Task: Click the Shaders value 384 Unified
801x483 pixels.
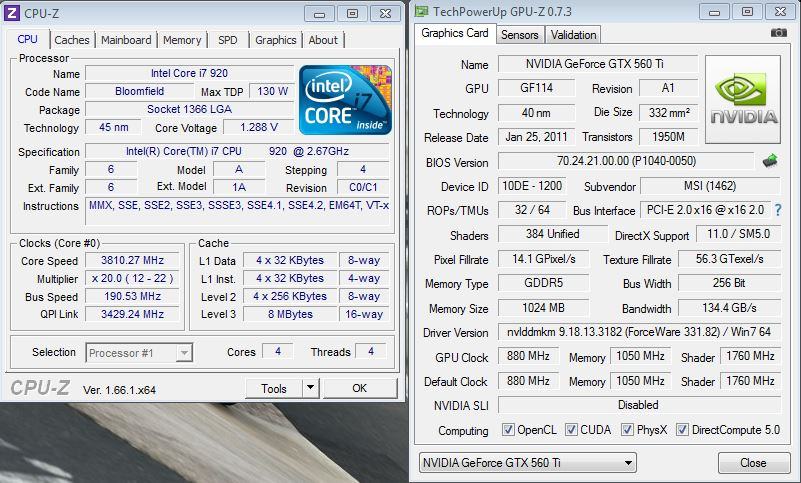Action: tap(552, 234)
